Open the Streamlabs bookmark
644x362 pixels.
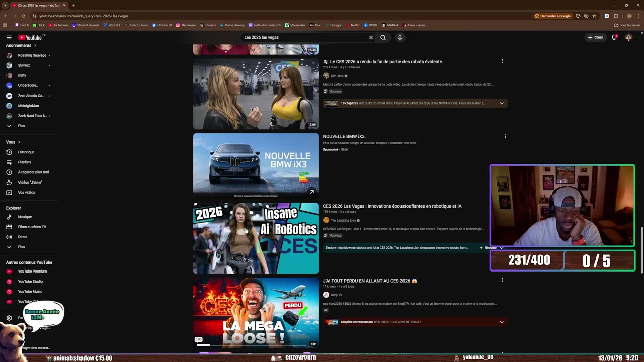tap(295, 25)
